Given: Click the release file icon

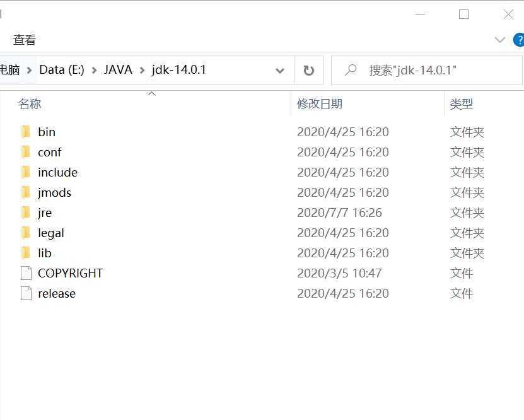Looking at the screenshot, I should [x=26, y=293].
